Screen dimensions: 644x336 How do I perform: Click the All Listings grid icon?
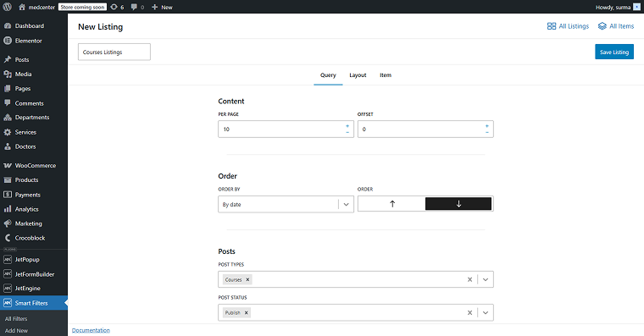[552, 26]
